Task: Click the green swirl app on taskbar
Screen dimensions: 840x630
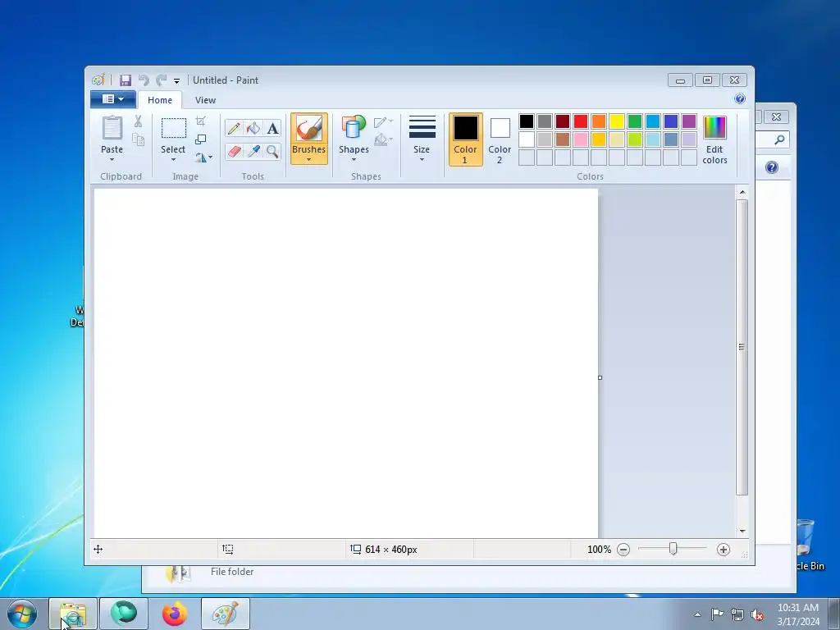Action: (x=124, y=614)
